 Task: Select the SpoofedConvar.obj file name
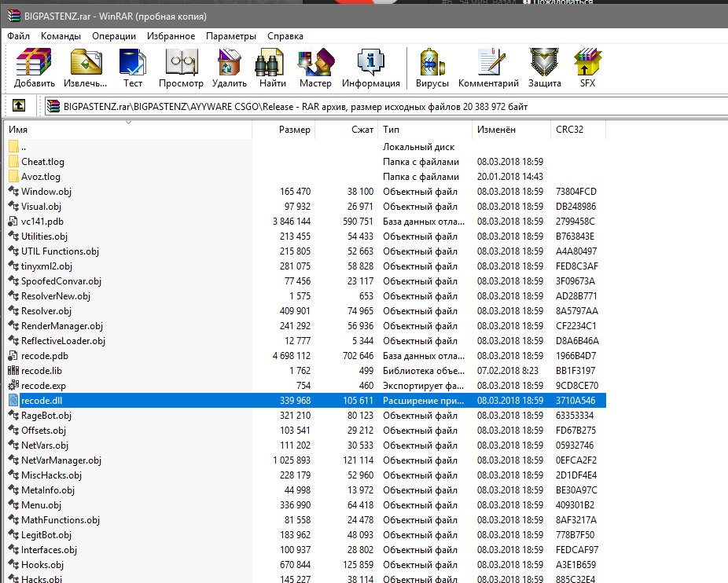pyautogui.click(x=61, y=280)
